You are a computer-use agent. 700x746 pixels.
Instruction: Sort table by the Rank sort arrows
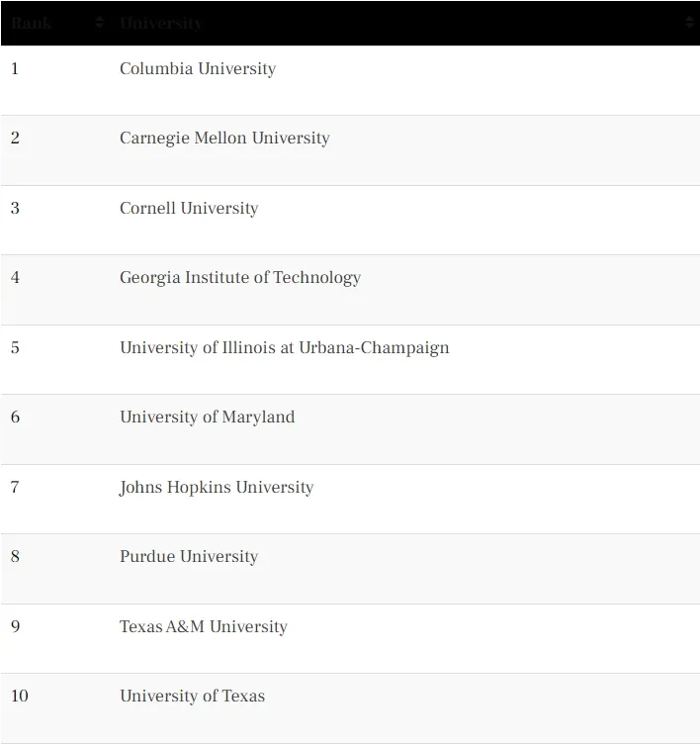point(99,22)
